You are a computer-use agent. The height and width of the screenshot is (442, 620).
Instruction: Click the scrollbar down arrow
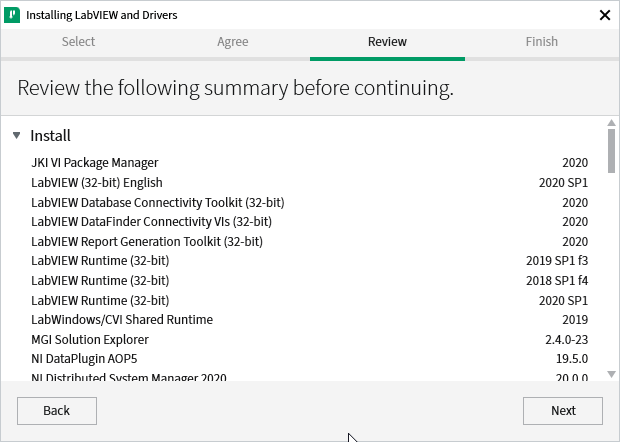(611, 374)
